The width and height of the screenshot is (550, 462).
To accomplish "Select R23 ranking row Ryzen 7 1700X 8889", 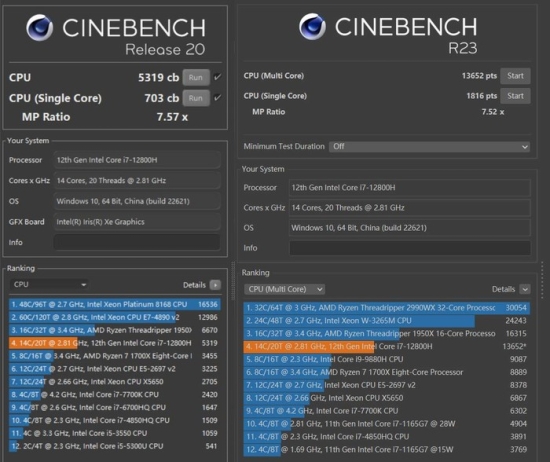I will pyautogui.click(x=387, y=372).
